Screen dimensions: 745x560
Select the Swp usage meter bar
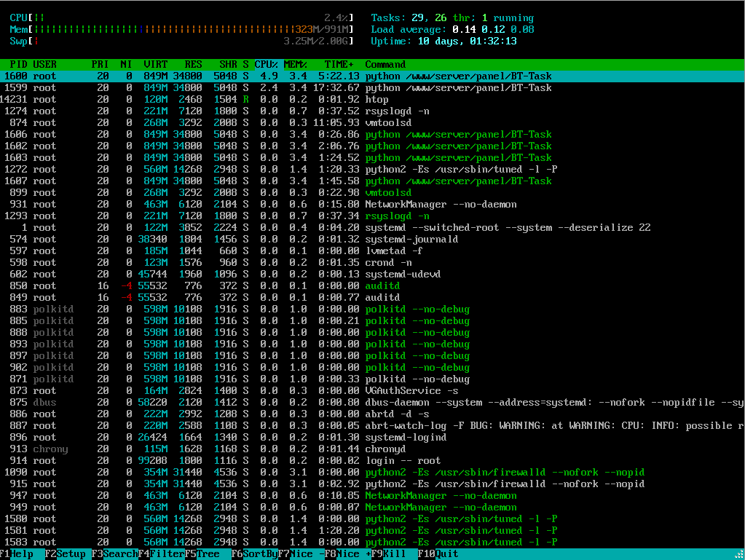tap(181, 41)
